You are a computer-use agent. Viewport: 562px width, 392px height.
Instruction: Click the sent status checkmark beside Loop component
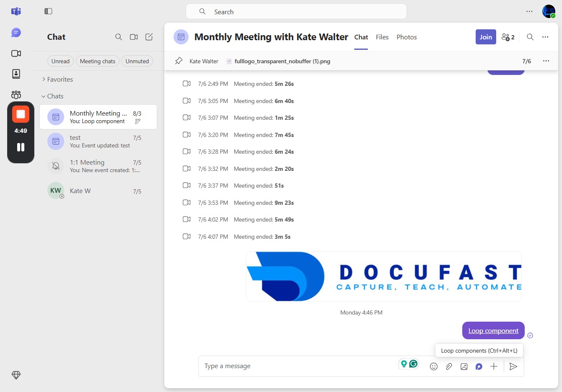tap(530, 335)
